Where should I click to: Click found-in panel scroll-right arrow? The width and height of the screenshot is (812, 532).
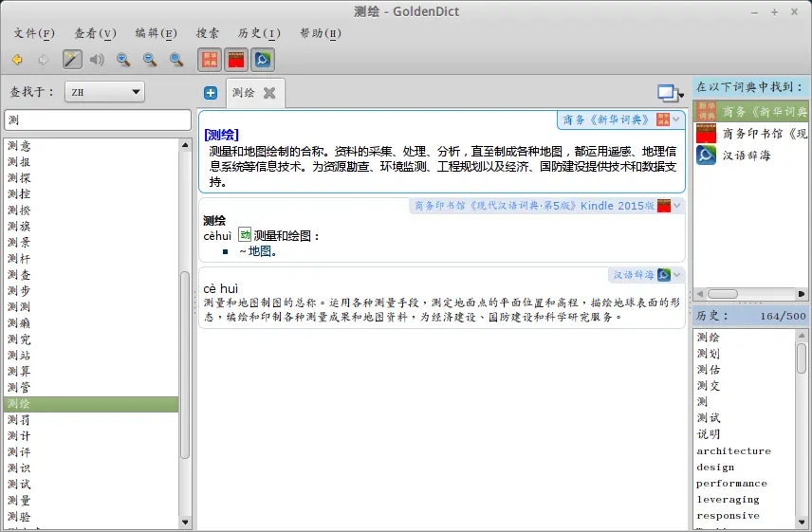coord(802,294)
